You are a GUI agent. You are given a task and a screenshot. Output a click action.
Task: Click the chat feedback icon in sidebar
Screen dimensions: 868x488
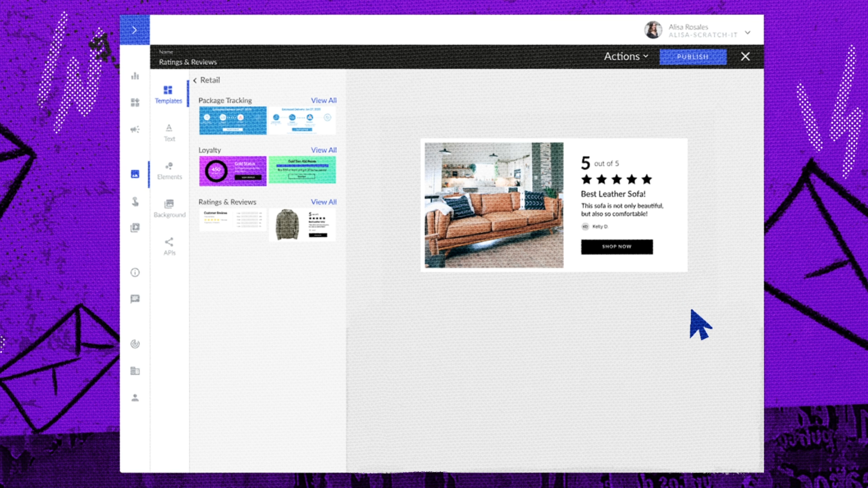(135, 299)
